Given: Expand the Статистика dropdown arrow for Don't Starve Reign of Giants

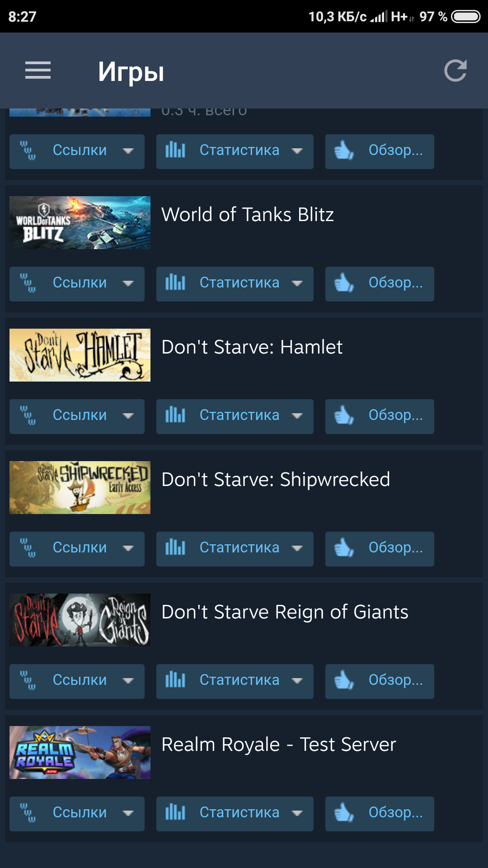Looking at the screenshot, I should coord(297,681).
